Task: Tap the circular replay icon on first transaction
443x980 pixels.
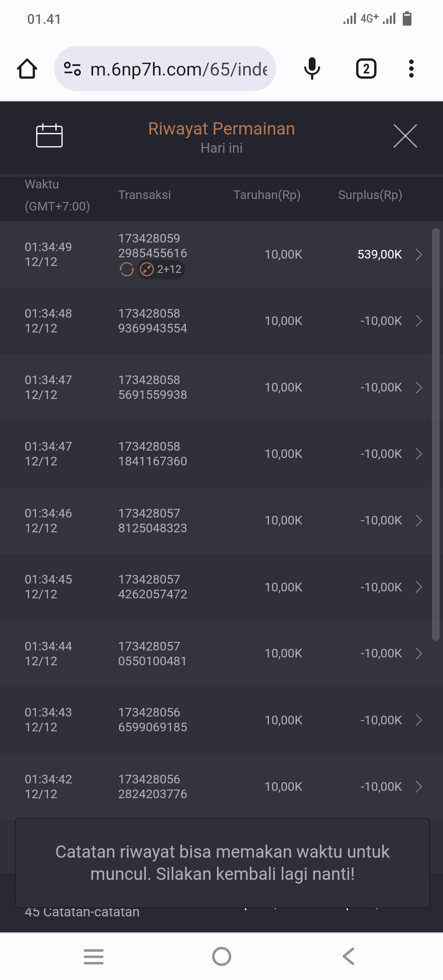Action: tap(127, 270)
